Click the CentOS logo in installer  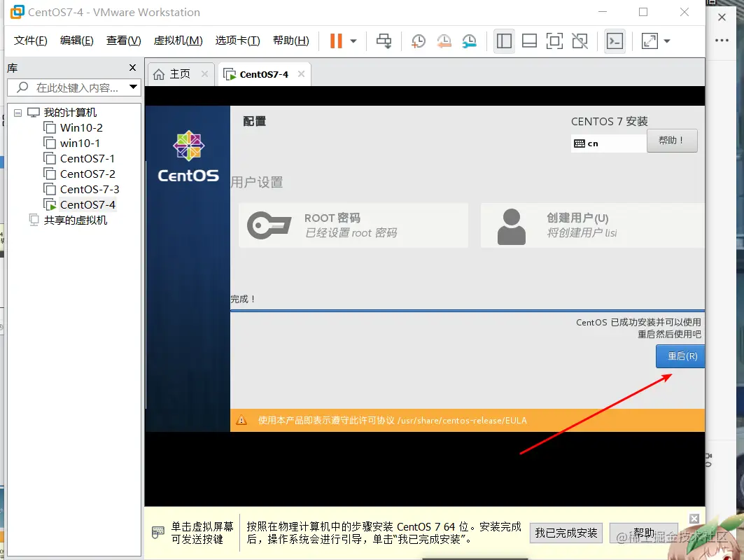point(188,157)
